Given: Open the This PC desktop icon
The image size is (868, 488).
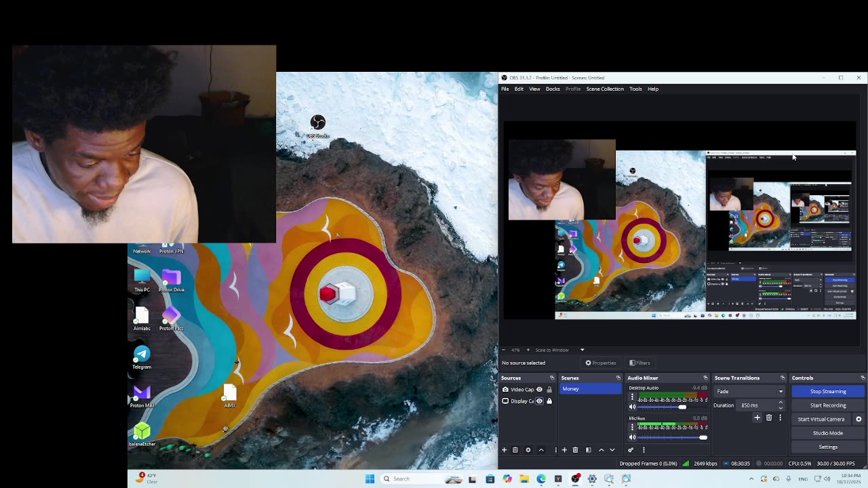Looking at the screenshot, I should 142,281.
